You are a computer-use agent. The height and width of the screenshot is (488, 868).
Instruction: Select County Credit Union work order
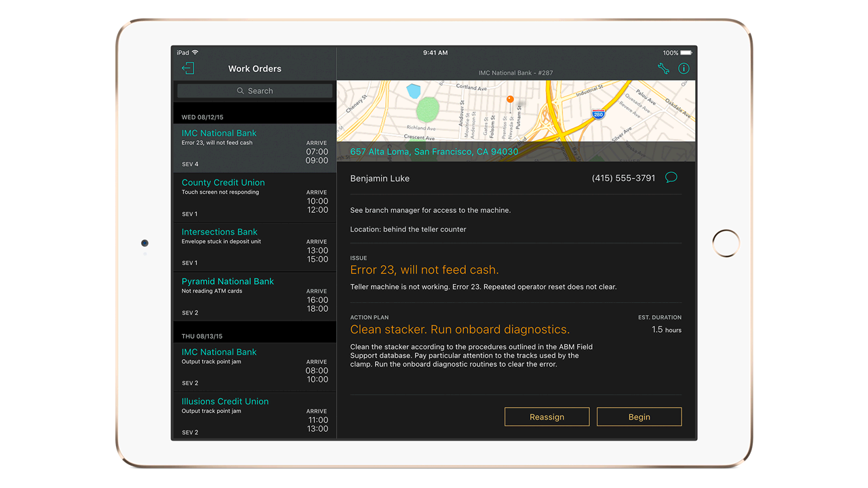(255, 197)
